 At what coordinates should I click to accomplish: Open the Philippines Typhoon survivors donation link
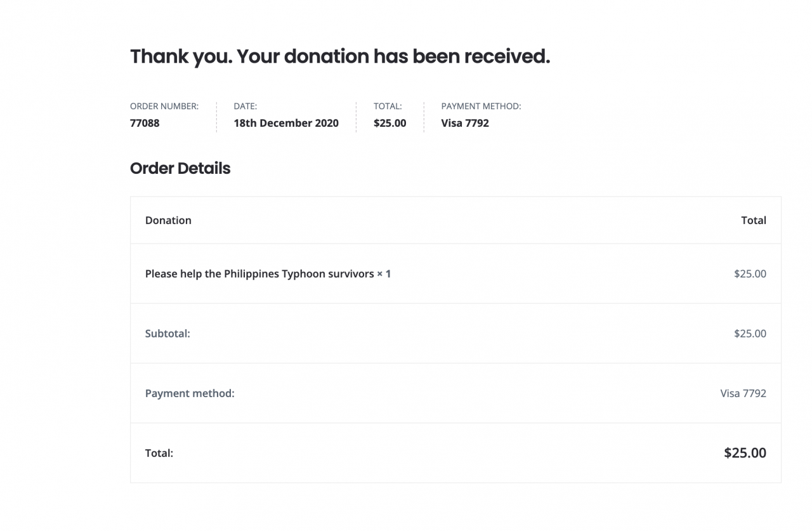259,274
